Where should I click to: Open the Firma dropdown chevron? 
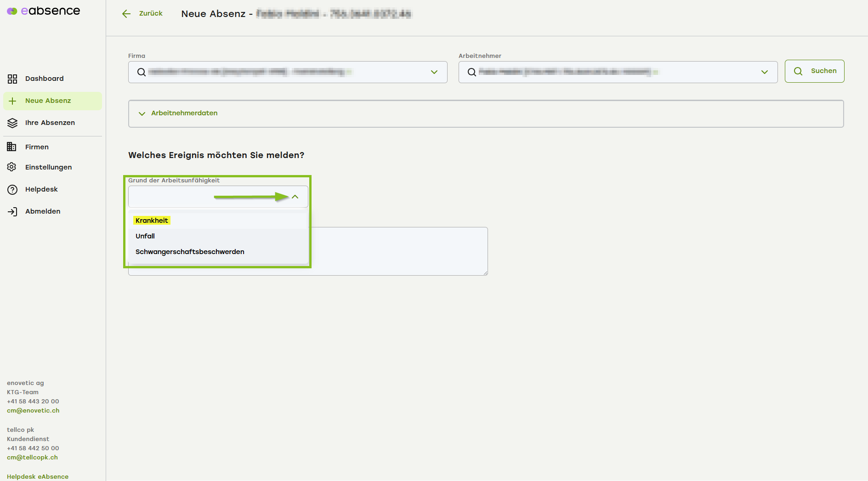point(434,72)
